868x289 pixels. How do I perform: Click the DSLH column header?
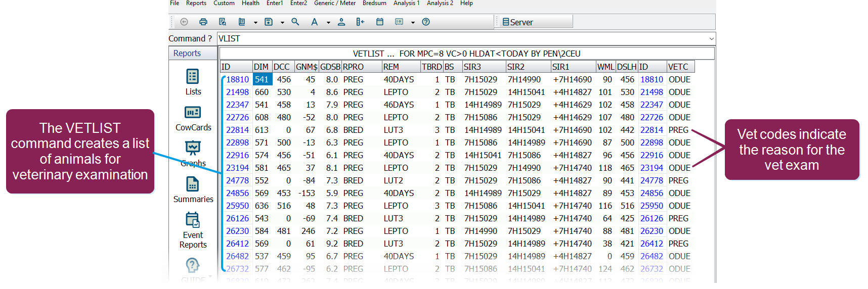coord(627,67)
